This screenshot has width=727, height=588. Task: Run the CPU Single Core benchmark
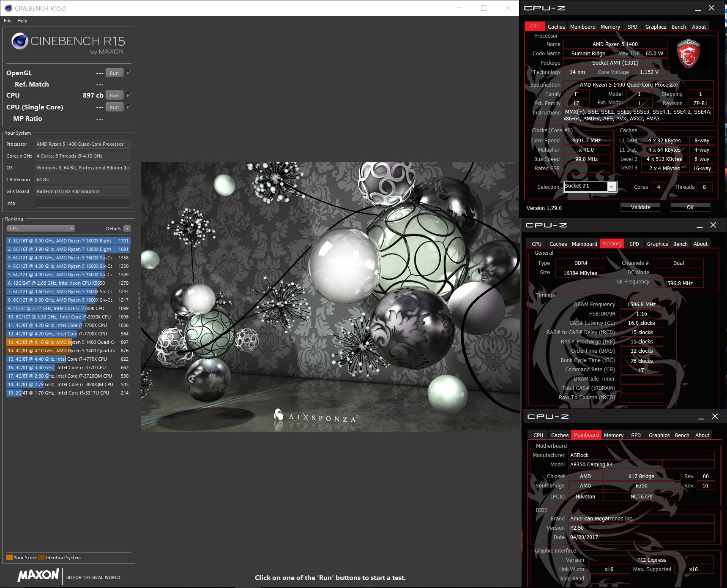point(115,107)
